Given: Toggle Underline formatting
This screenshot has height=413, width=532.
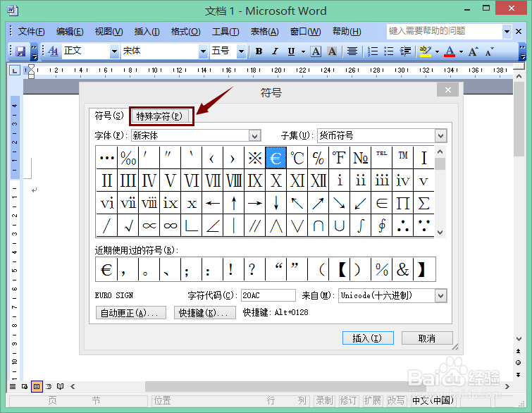Looking at the screenshot, I should pos(291,51).
